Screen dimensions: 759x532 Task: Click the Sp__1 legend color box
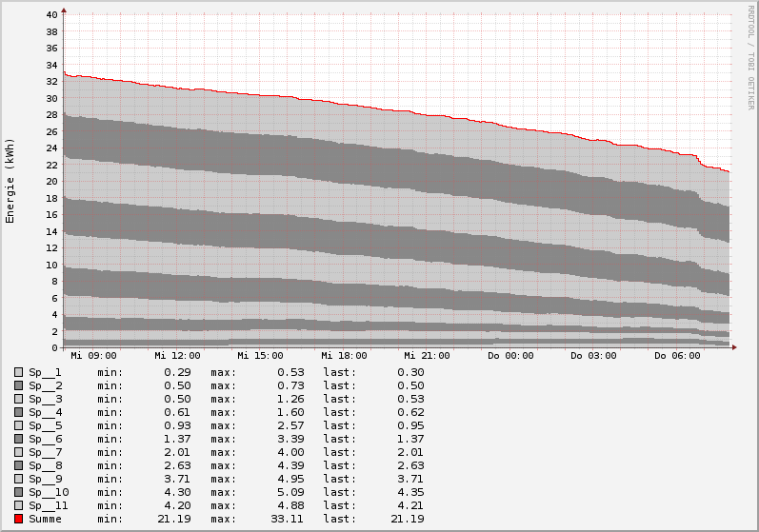pos(18,372)
